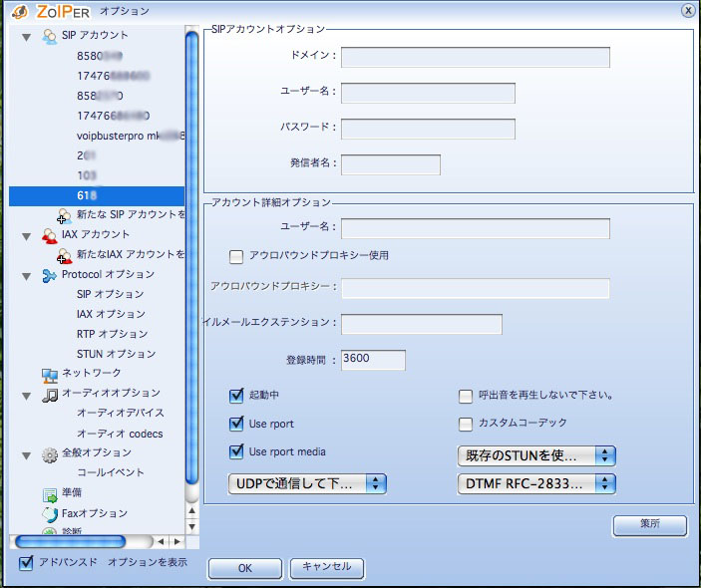
Task: Click the 全般オプション gear icon
Action: click(x=49, y=454)
